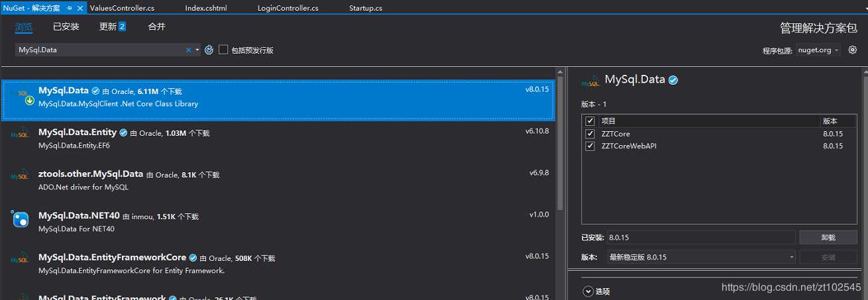The height and width of the screenshot is (300, 868).
Task: Click the v8.0.15 label of MySql.Data
Action: [537, 89]
